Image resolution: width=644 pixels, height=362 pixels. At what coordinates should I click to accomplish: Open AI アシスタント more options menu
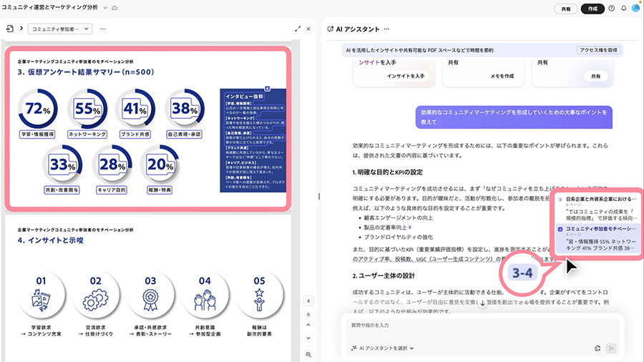386,29
